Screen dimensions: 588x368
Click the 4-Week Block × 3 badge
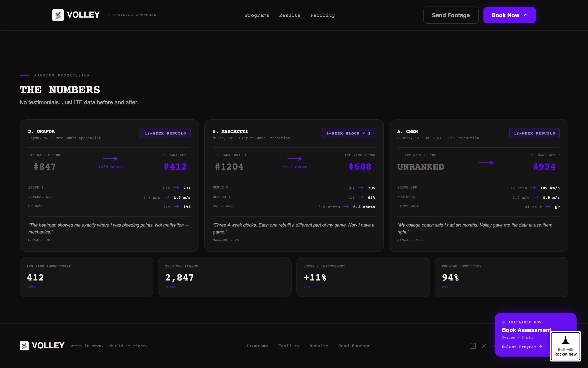pyautogui.click(x=348, y=133)
